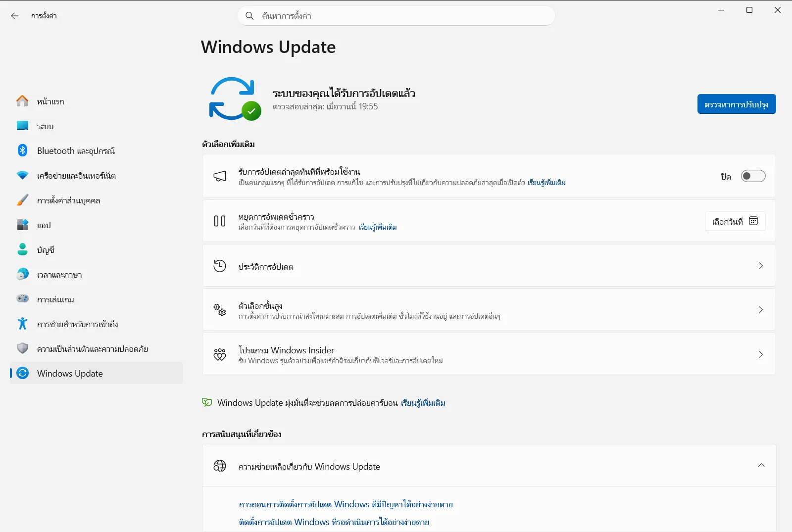
Task: Open link about uninstalling problematic Windows updates
Action: point(346,504)
